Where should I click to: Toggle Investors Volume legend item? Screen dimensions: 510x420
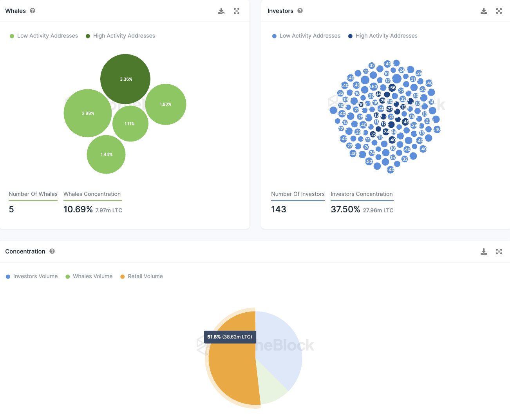click(x=32, y=276)
